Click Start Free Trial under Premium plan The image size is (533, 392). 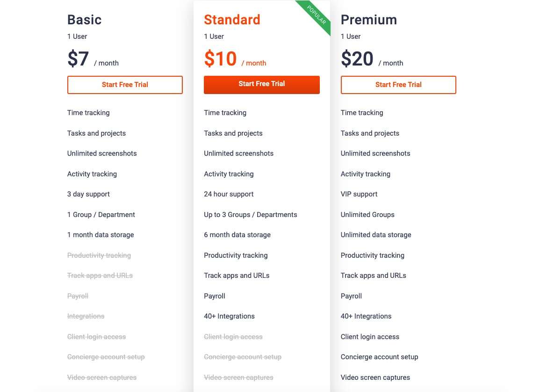[398, 85]
